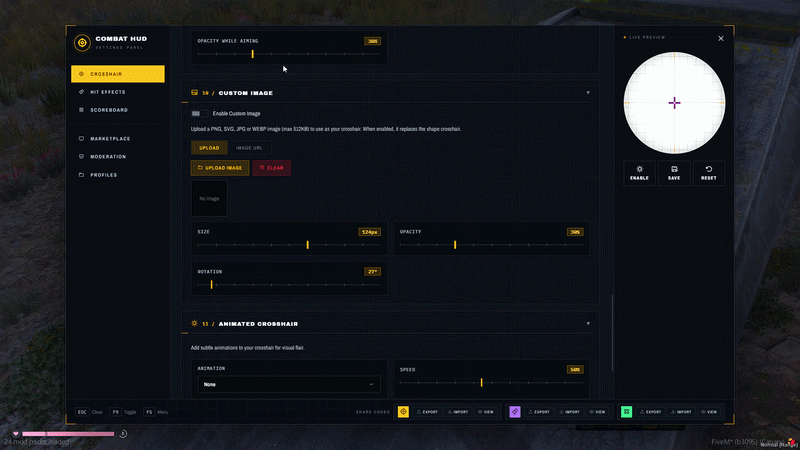Viewport: 800px width, 450px height.
Task: Export the green scoreboard share code
Action: pyautogui.click(x=651, y=412)
